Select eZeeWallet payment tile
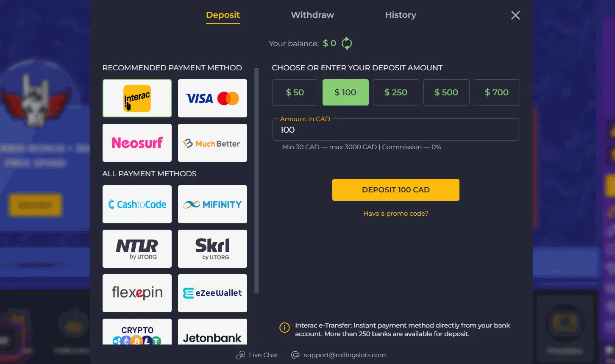 (212, 293)
